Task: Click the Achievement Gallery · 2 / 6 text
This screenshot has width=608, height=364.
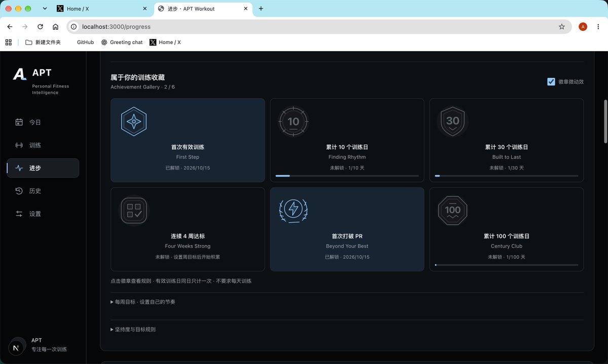Action: (x=143, y=87)
